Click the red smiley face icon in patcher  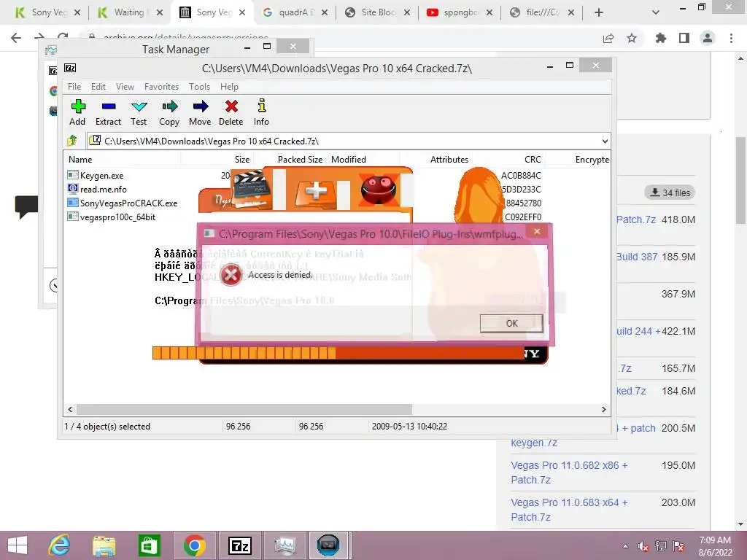[379, 189]
